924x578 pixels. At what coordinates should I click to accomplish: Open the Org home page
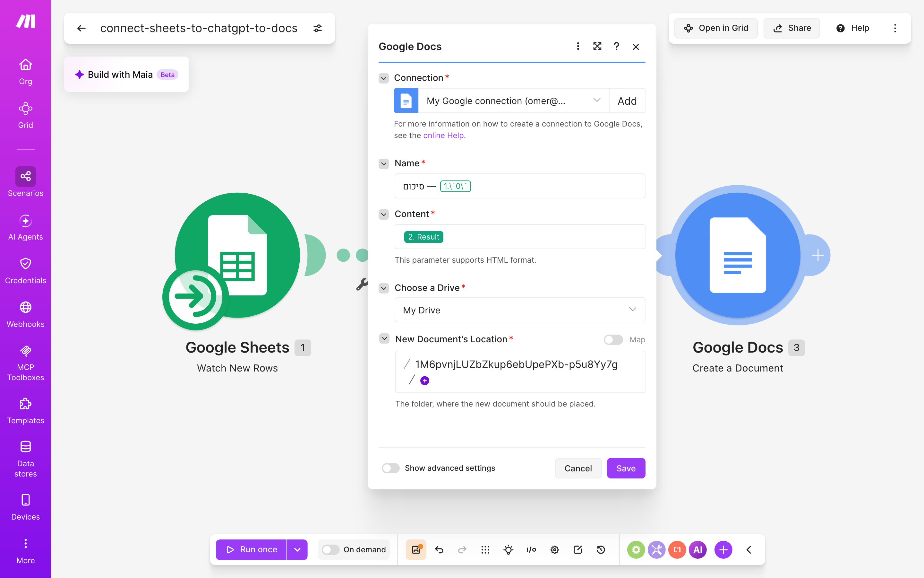(26, 72)
